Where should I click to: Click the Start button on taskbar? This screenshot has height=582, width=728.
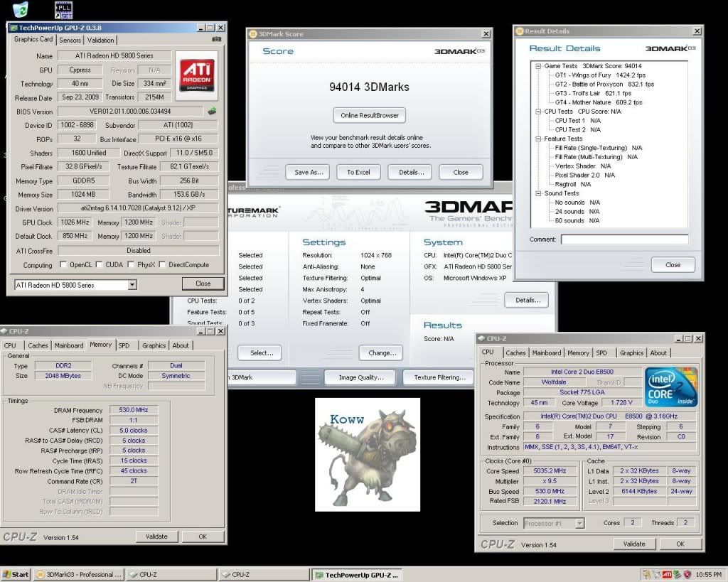tap(16, 574)
